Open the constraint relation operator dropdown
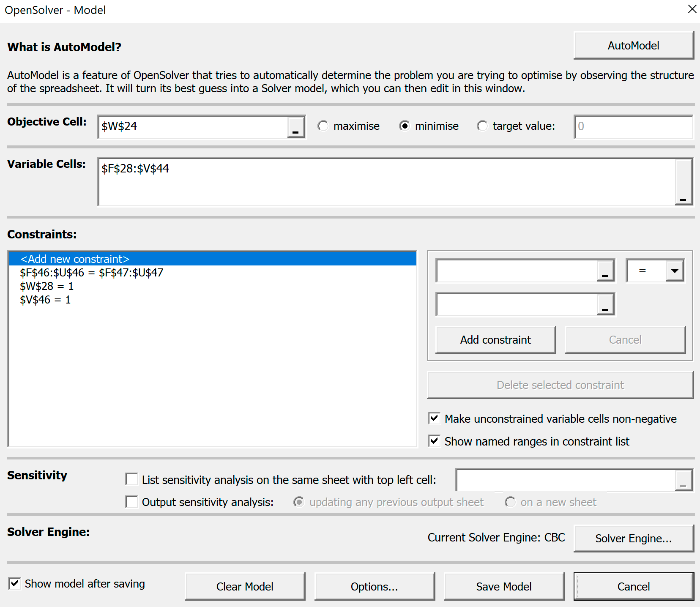Screen dimensions: 700x607 (675, 271)
